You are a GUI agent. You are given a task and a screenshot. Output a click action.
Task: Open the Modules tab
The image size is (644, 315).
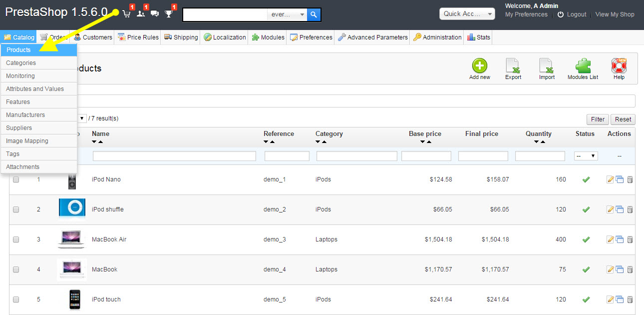(x=268, y=37)
